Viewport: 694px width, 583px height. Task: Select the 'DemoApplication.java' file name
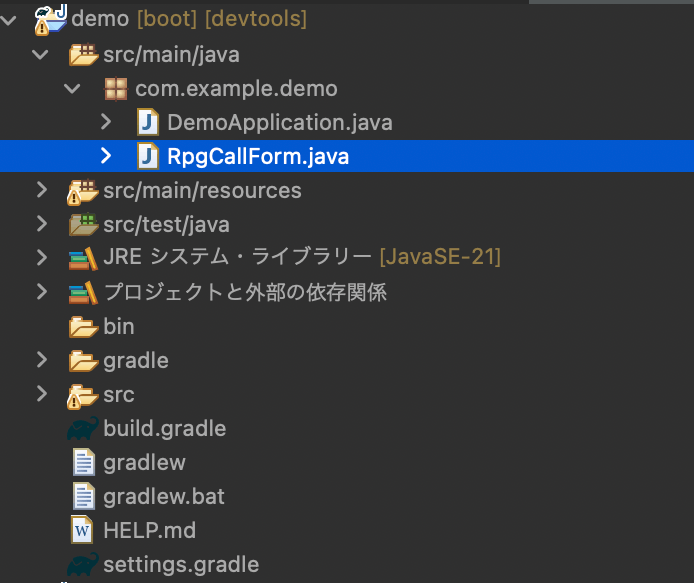[x=280, y=123]
